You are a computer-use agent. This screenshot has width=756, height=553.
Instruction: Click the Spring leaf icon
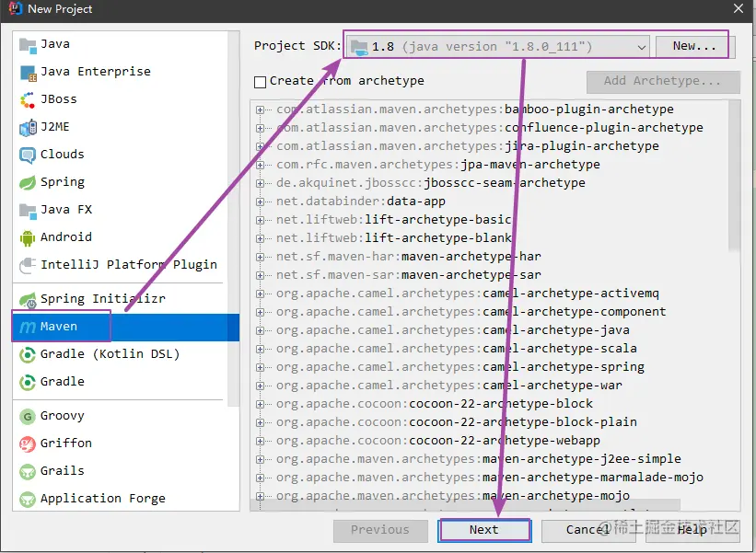tap(28, 182)
